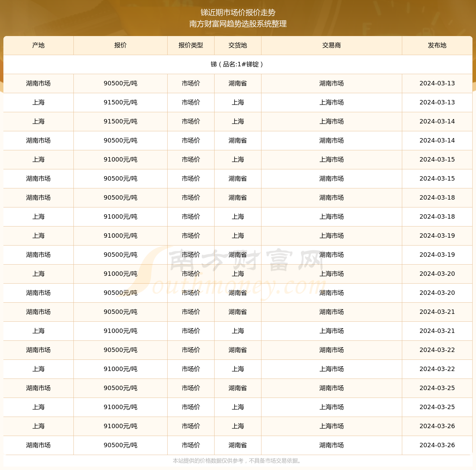Click 上海市场 trader in the 2024-03-19 row
Screen dimensions: 476x470
point(331,236)
